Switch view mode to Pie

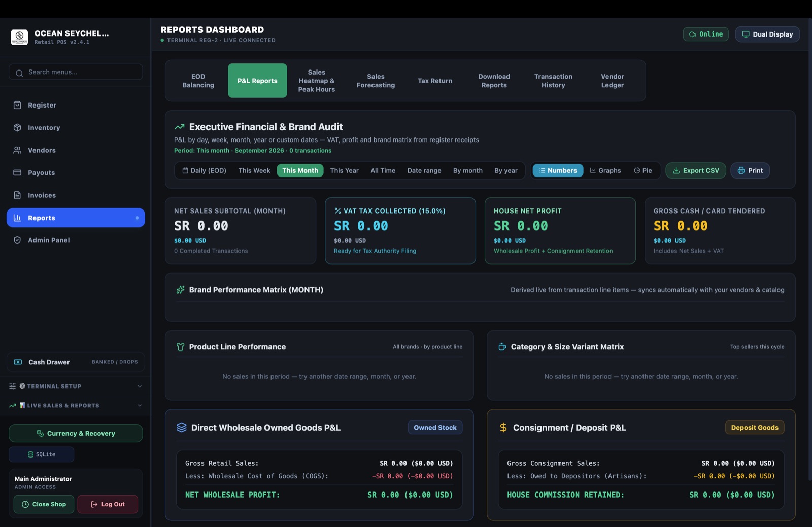click(x=643, y=170)
